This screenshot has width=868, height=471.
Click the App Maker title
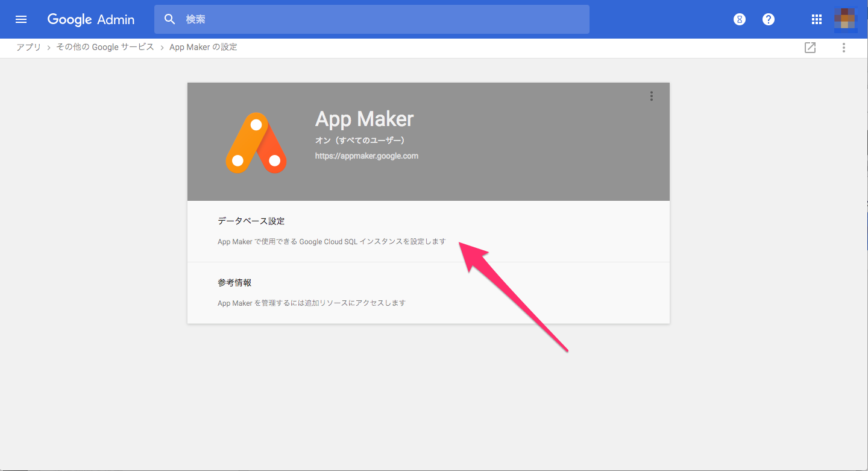click(x=365, y=119)
